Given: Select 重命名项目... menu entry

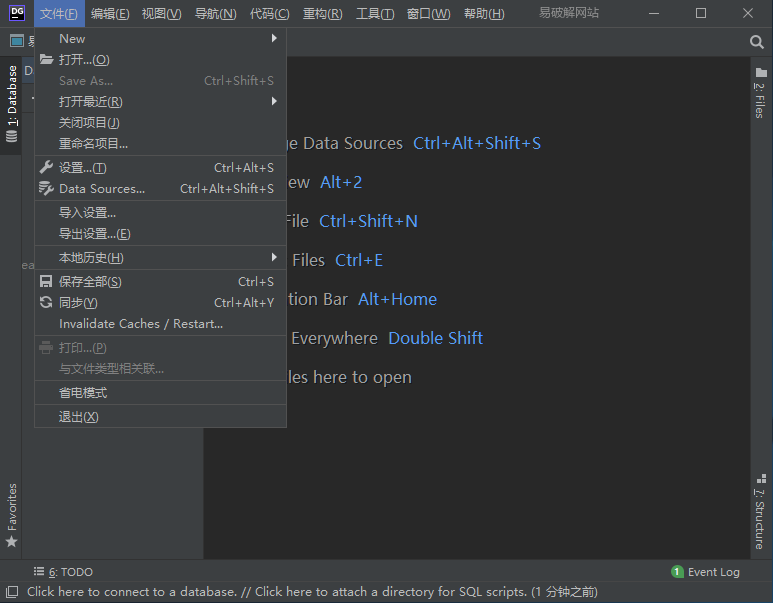Looking at the screenshot, I should [x=160, y=143].
